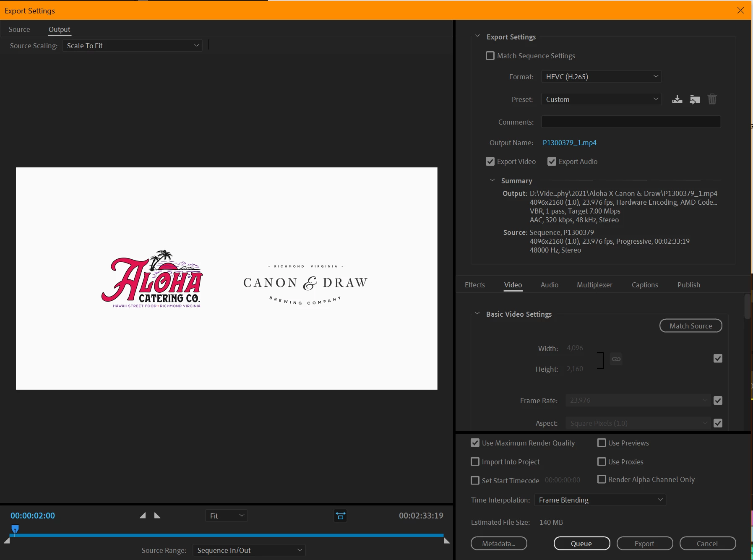The width and height of the screenshot is (753, 560).
Task: Open the Multiplexer tab
Action: pos(594,285)
